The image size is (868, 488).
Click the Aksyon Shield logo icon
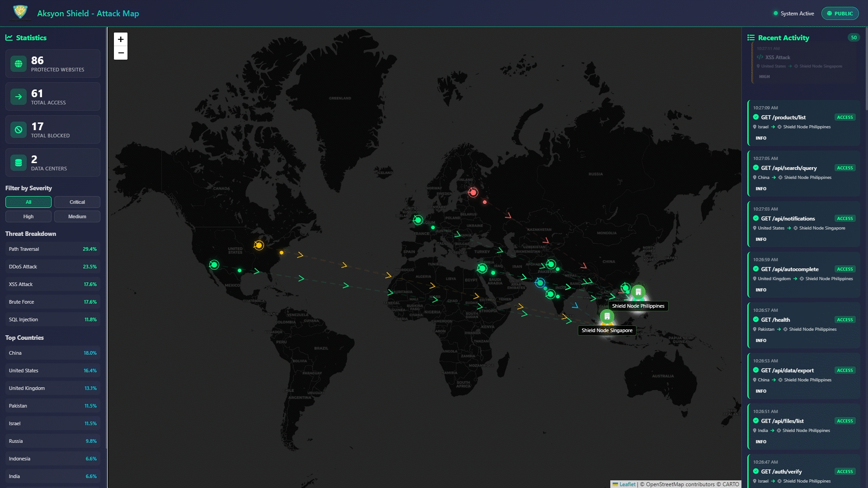coord(20,13)
